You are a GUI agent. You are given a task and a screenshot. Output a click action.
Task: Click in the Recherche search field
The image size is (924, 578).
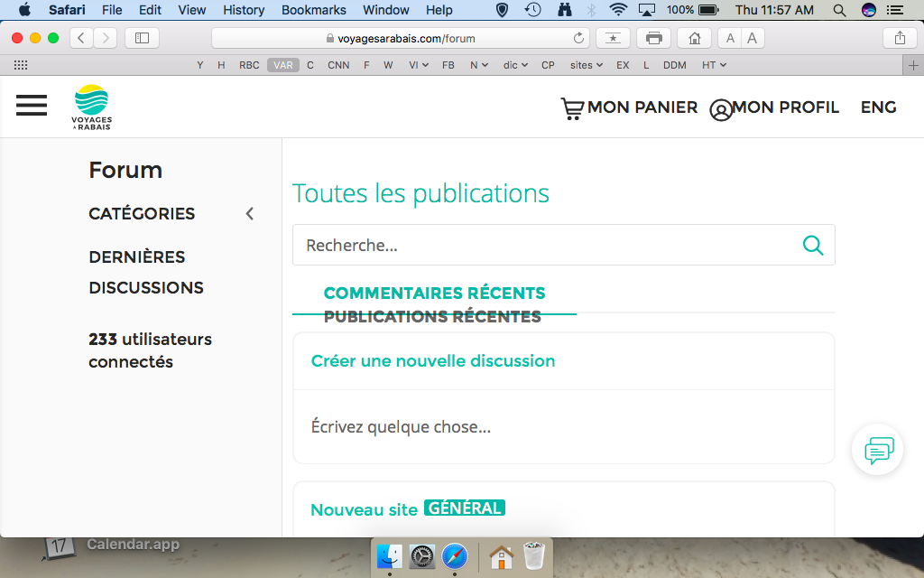(x=564, y=245)
